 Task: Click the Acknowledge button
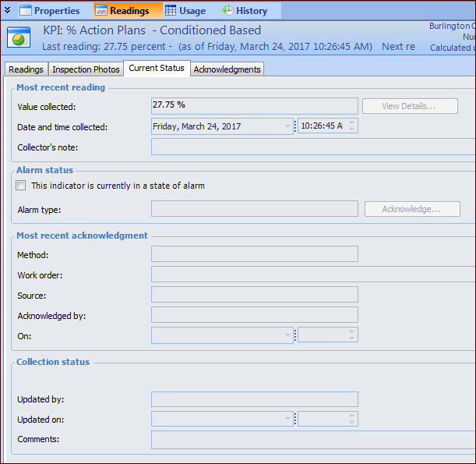(x=412, y=209)
